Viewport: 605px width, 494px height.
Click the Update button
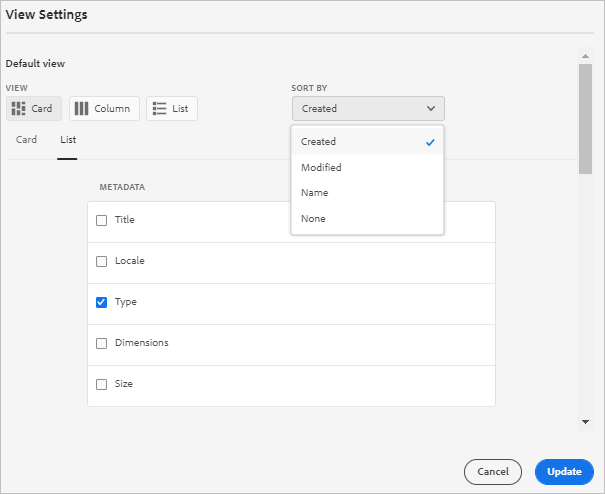[564, 471]
